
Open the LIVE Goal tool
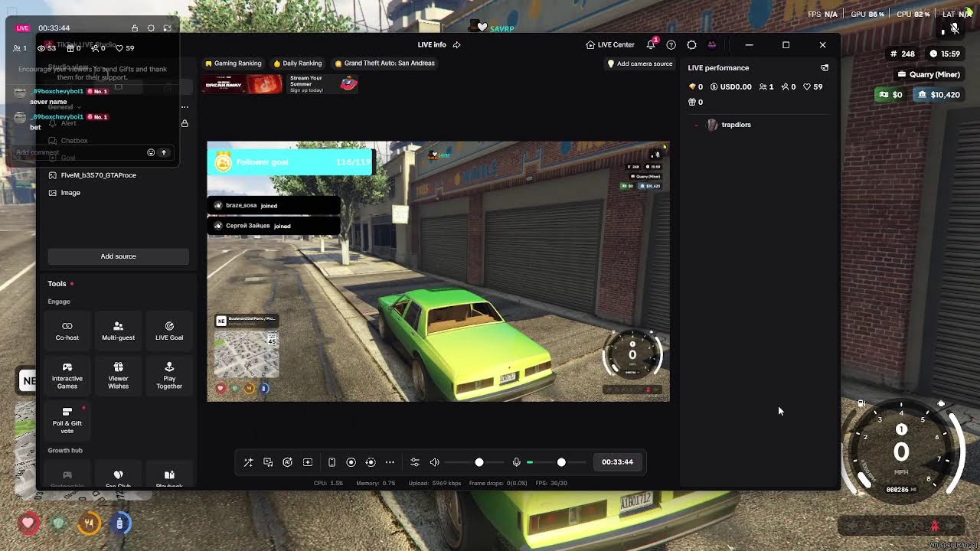click(x=169, y=331)
